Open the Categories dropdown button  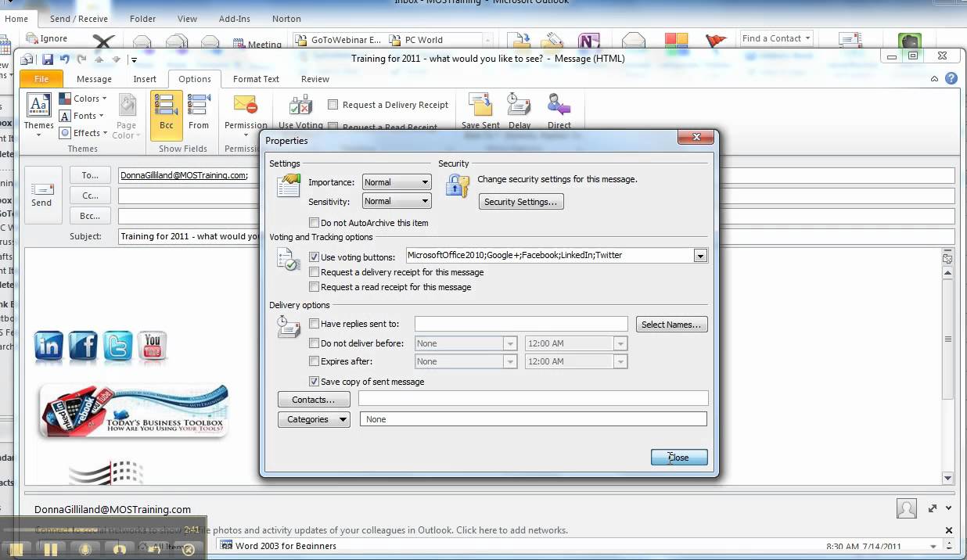[314, 419]
